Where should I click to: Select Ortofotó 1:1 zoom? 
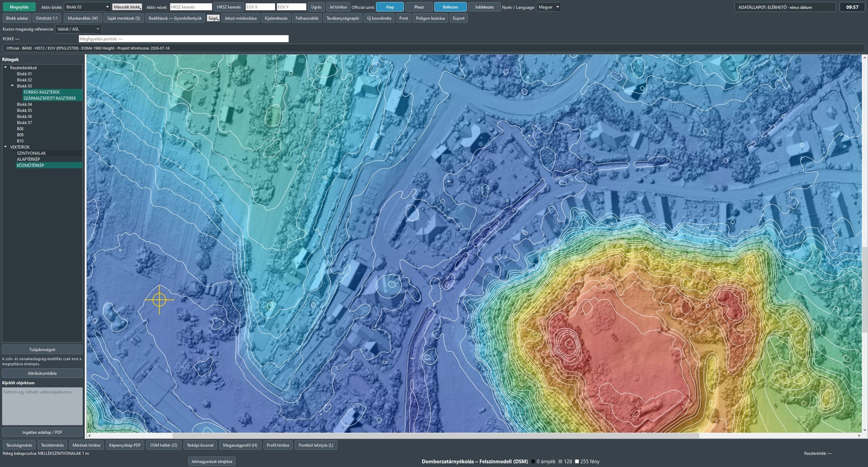click(47, 19)
